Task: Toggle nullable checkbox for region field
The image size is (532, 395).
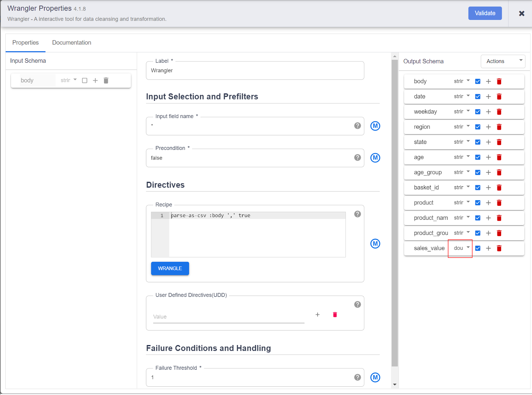Action: (x=478, y=127)
